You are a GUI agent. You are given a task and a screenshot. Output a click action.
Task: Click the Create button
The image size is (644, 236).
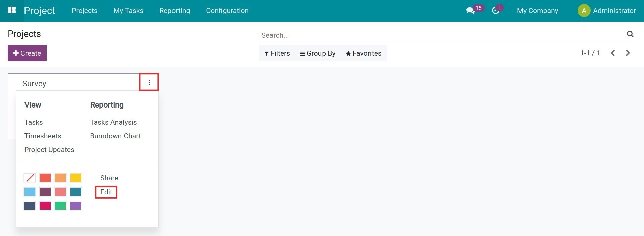click(x=27, y=53)
